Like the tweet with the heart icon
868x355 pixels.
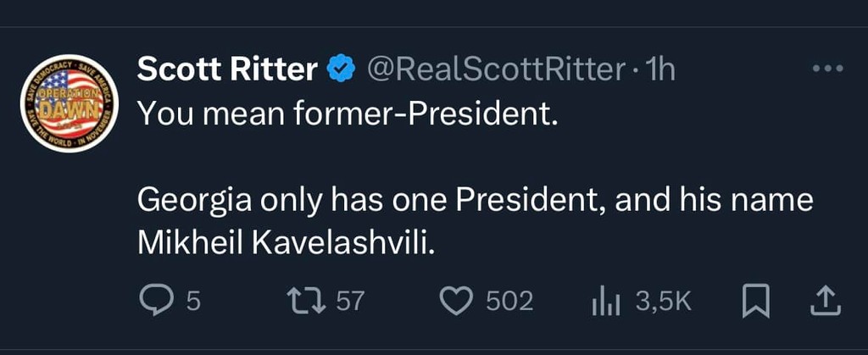(459, 301)
